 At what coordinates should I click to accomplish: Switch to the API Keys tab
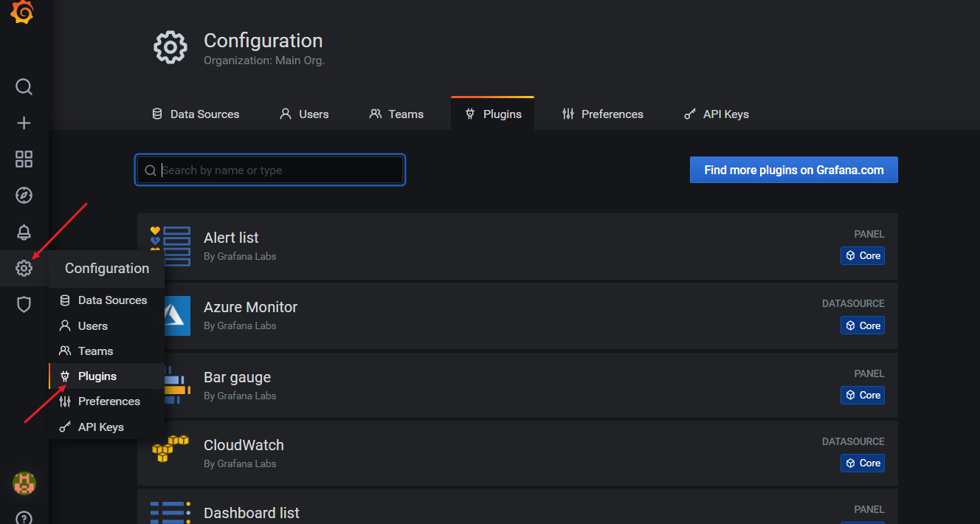tap(716, 114)
